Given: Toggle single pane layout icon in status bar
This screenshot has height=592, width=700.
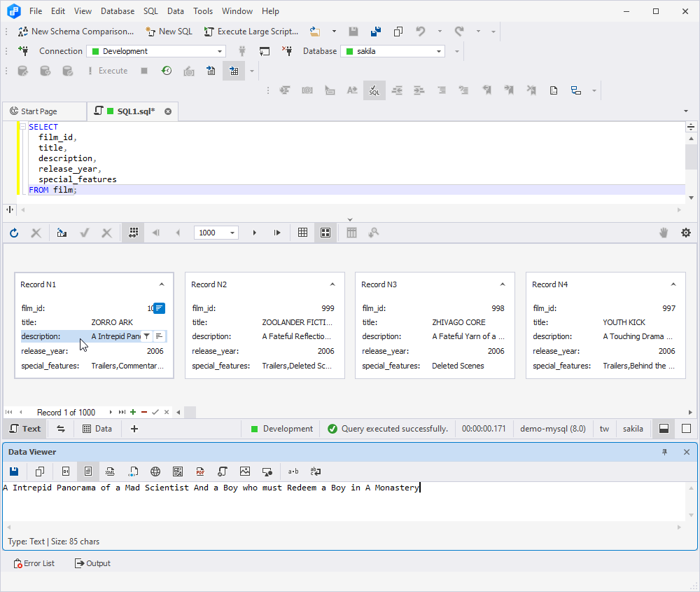Looking at the screenshot, I should (x=686, y=429).
